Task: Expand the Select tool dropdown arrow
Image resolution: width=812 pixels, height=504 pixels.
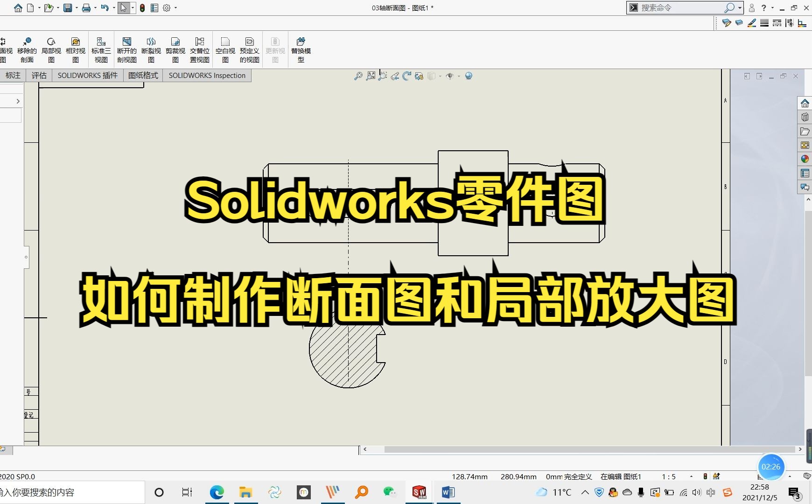Action: point(133,8)
